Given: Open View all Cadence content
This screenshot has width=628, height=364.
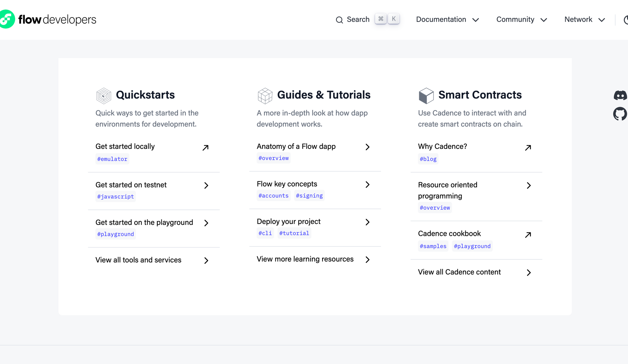Looking at the screenshot, I should point(459,272).
